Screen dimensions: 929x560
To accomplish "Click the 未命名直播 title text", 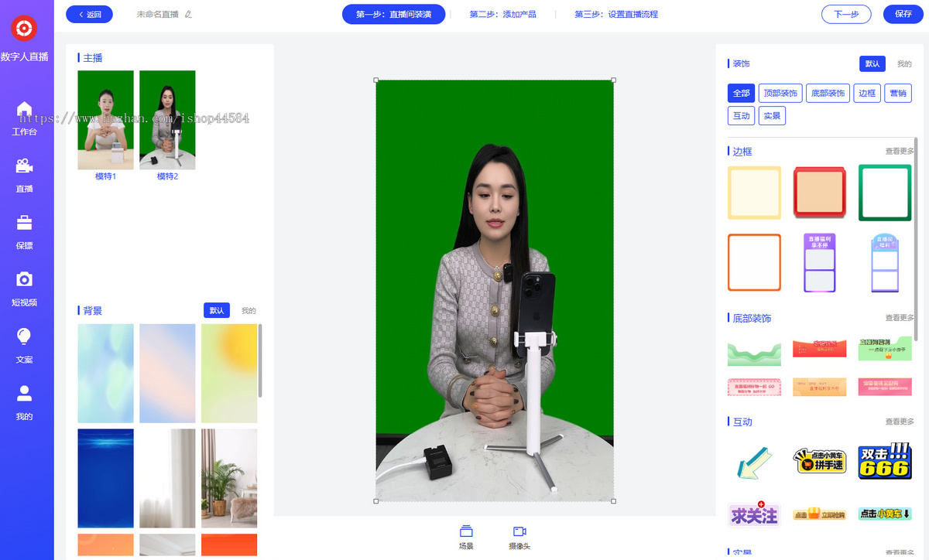I will (158, 14).
